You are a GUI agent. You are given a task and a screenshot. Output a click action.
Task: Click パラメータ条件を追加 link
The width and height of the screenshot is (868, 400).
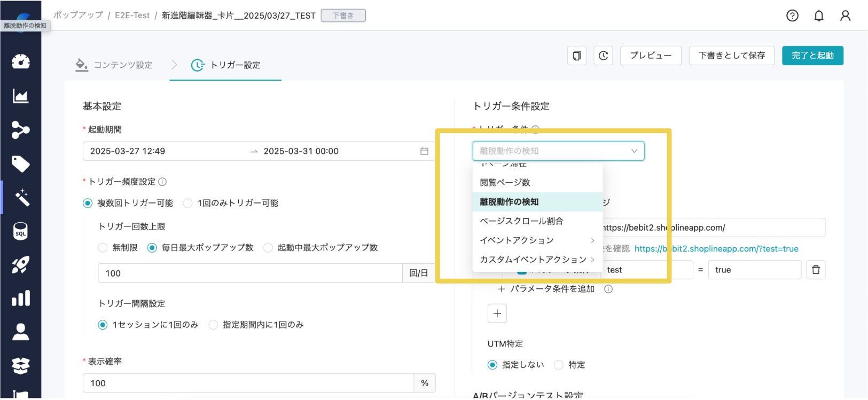coord(546,289)
